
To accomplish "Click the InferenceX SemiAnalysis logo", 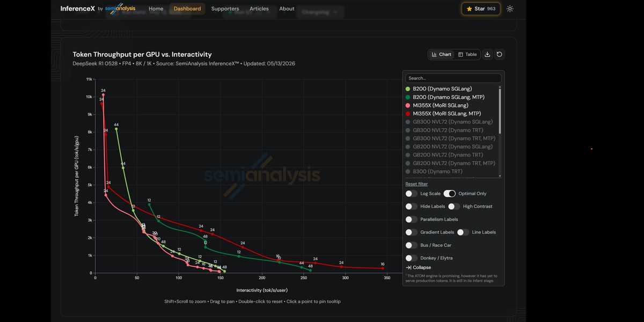I will tap(98, 9).
